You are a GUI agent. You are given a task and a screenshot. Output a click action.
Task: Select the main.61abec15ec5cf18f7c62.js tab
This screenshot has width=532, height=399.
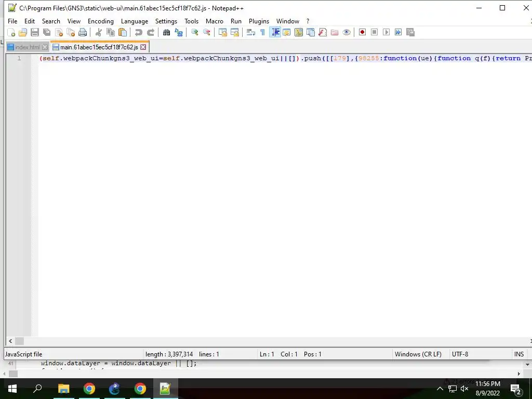point(99,47)
